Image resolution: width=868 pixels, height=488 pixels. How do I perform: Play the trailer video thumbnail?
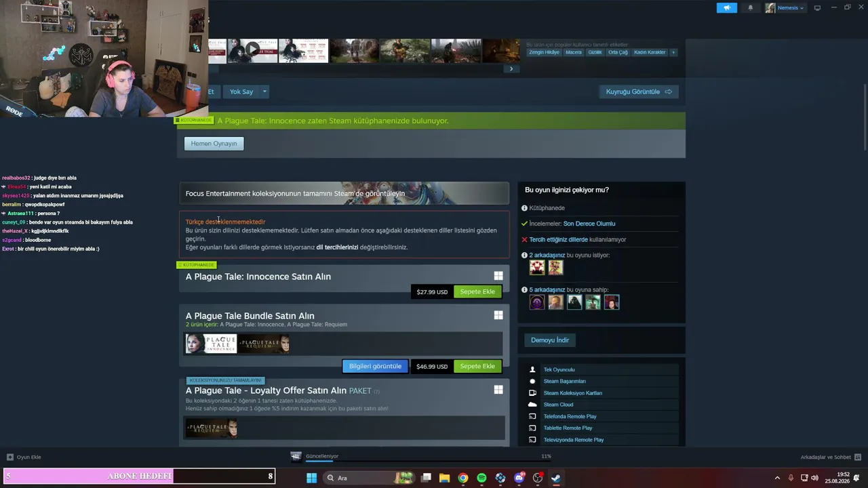point(252,51)
